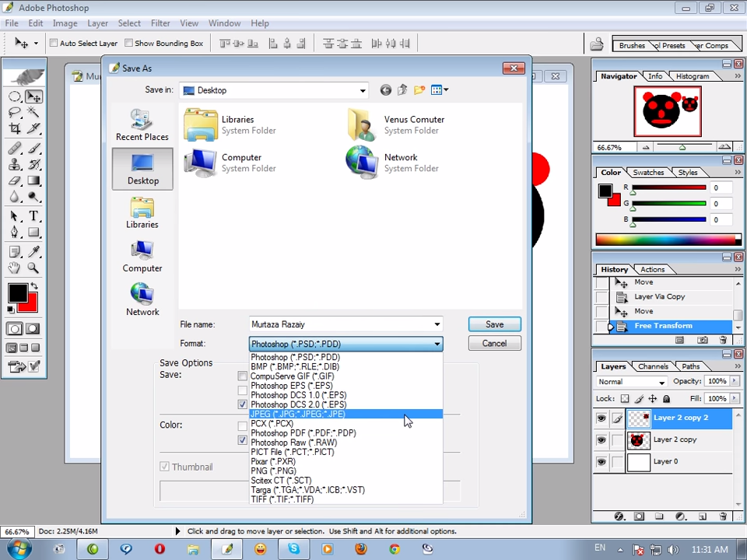Click the lock transparent pixels icon
Image resolution: width=747 pixels, height=560 pixels.
[625, 398]
